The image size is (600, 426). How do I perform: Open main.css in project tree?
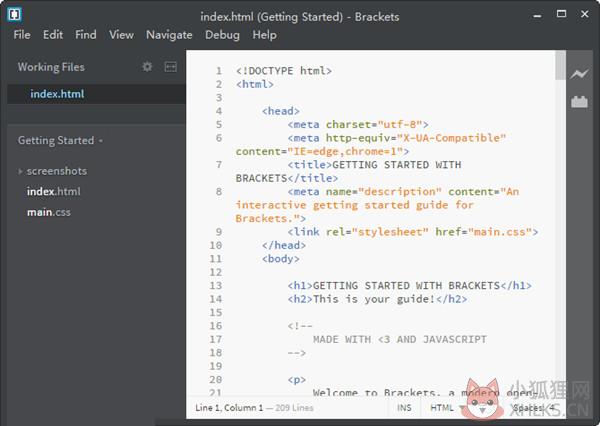tap(49, 212)
